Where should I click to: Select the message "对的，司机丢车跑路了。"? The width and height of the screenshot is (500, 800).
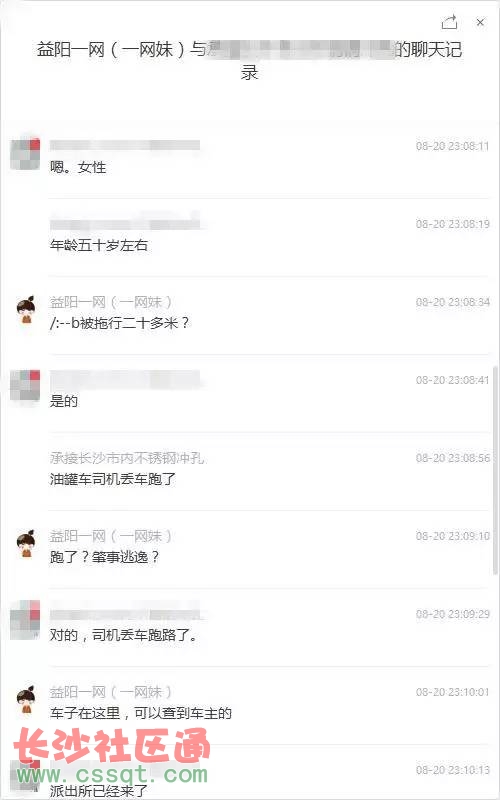pyautogui.click(x=123, y=635)
